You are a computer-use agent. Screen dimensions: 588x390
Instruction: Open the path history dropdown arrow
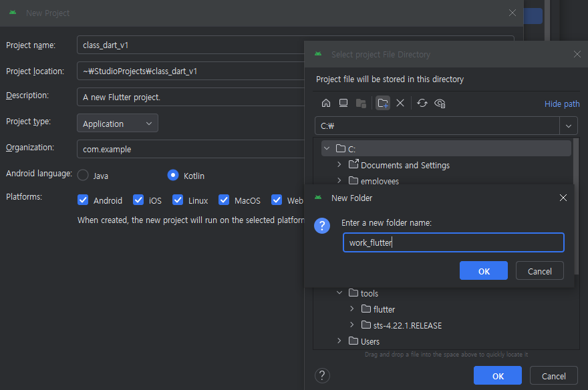coord(569,126)
